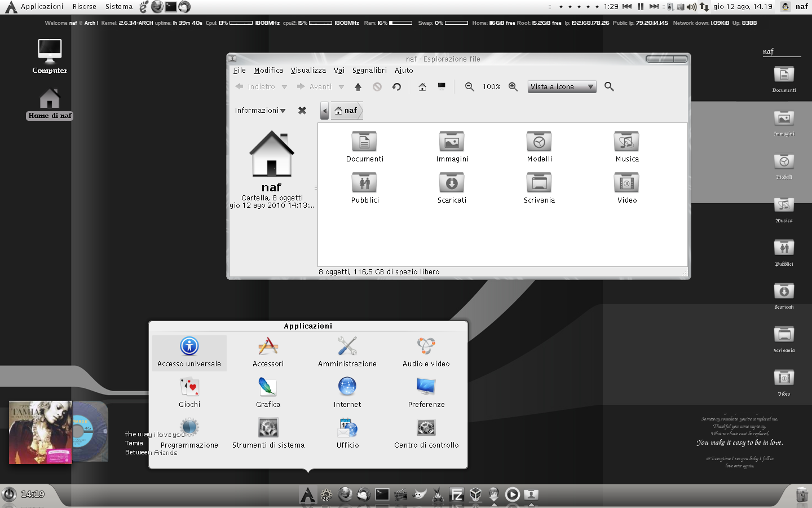The image size is (812, 508).
Task: Click the Computer toolbar icon in file browser
Action: click(x=442, y=86)
